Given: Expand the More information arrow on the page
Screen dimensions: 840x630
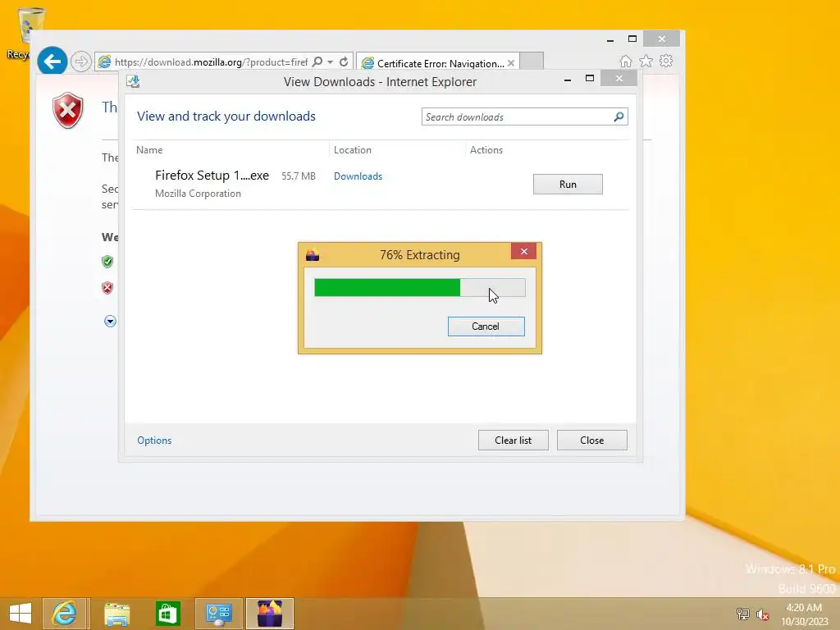Looking at the screenshot, I should click(110, 321).
